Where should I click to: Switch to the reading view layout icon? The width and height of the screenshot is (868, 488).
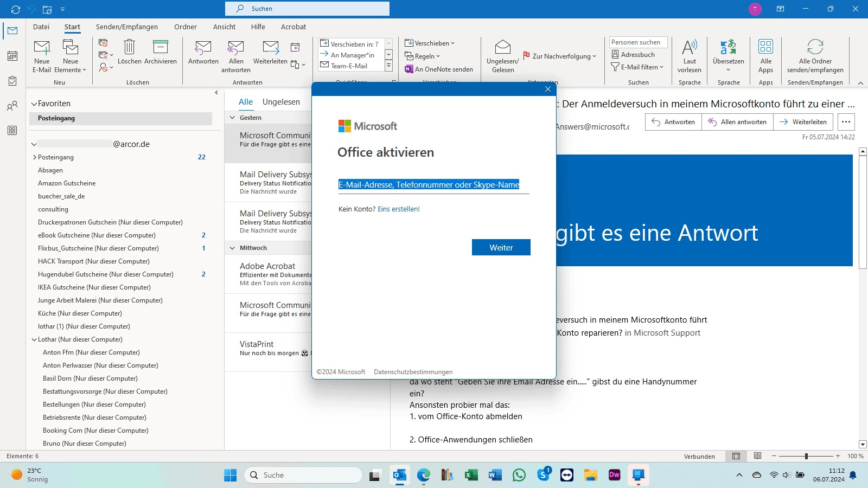(758, 456)
